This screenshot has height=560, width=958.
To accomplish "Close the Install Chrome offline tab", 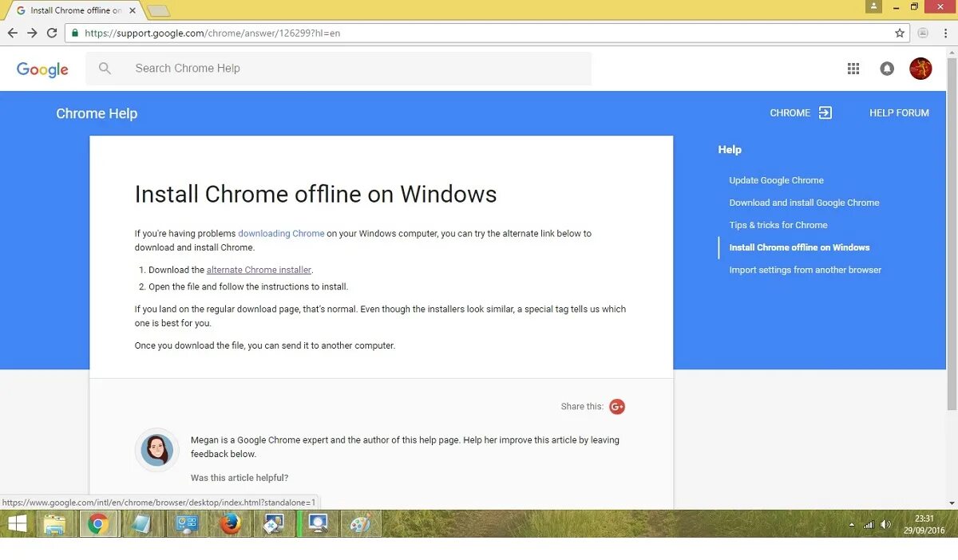I will [x=133, y=10].
